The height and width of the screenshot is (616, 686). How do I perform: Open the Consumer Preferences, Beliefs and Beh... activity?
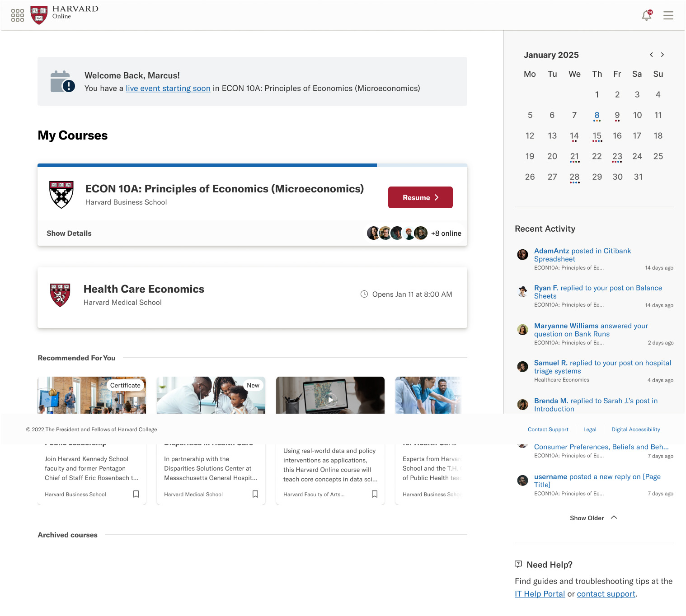pos(601,447)
